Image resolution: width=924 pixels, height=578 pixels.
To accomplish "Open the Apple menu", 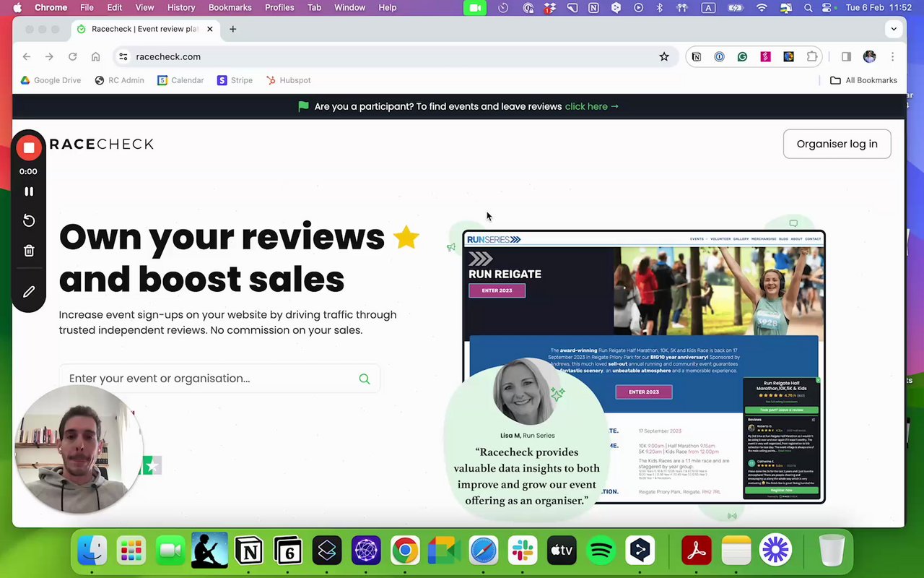I will click(17, 7).
